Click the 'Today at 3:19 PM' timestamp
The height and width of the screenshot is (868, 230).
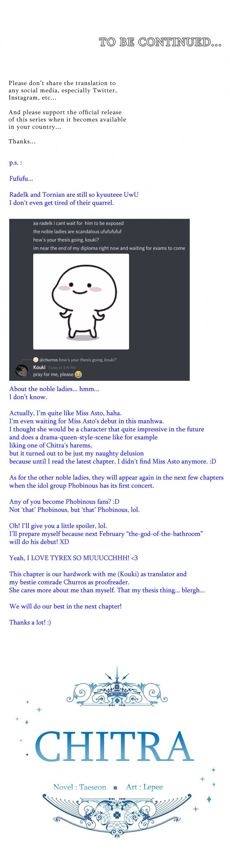click(x=62, y=368)
